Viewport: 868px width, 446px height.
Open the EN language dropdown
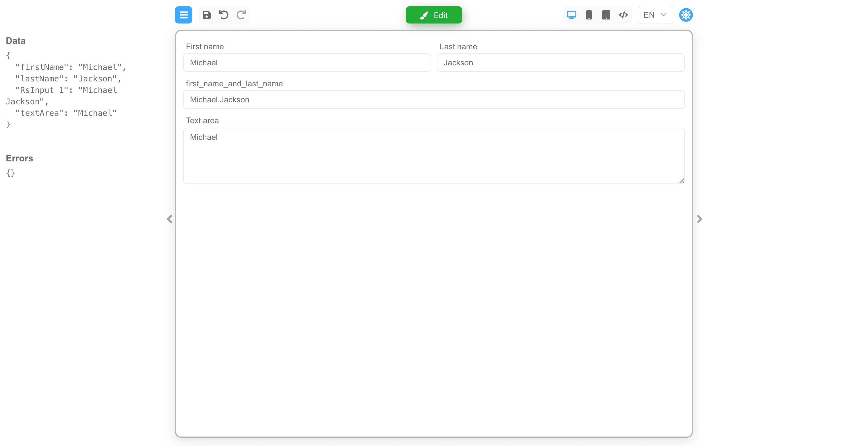click(x=655, y=15)
